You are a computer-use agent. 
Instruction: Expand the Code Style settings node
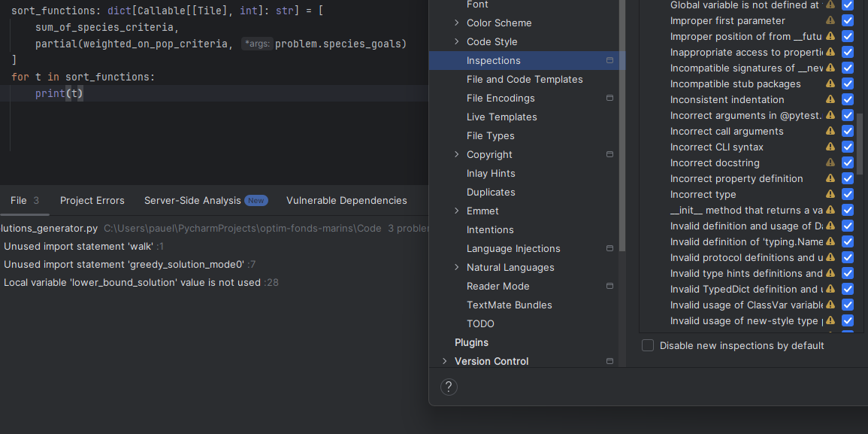tap(457, 41)
